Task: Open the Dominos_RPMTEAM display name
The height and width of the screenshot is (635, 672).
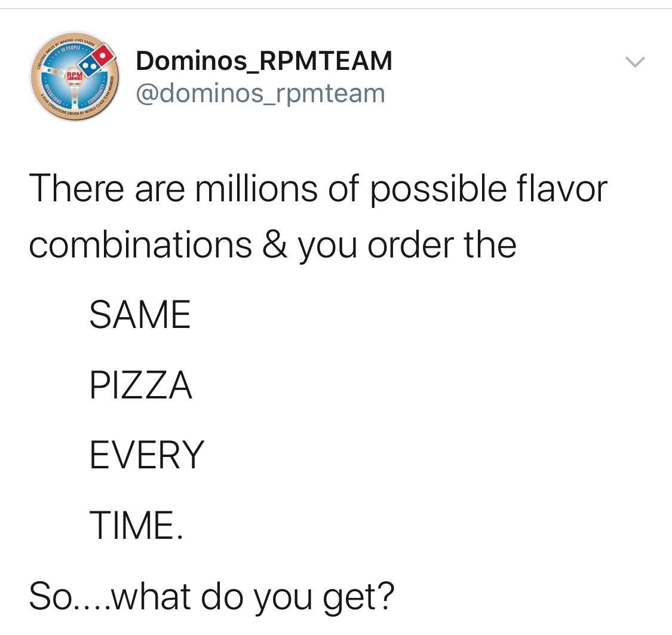Action: coord(264,61)
